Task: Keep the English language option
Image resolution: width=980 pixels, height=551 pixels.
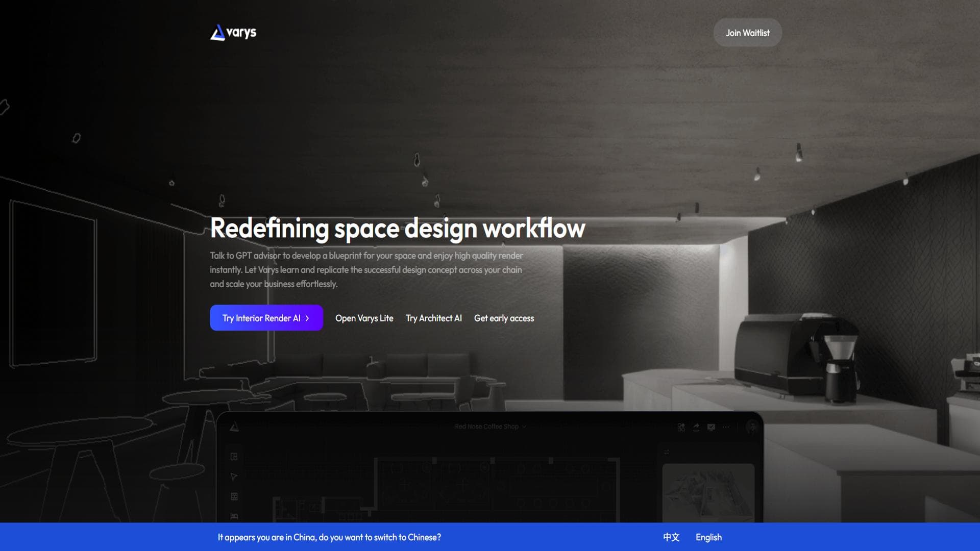Action: pyautogui.click(x=708, y=537)
